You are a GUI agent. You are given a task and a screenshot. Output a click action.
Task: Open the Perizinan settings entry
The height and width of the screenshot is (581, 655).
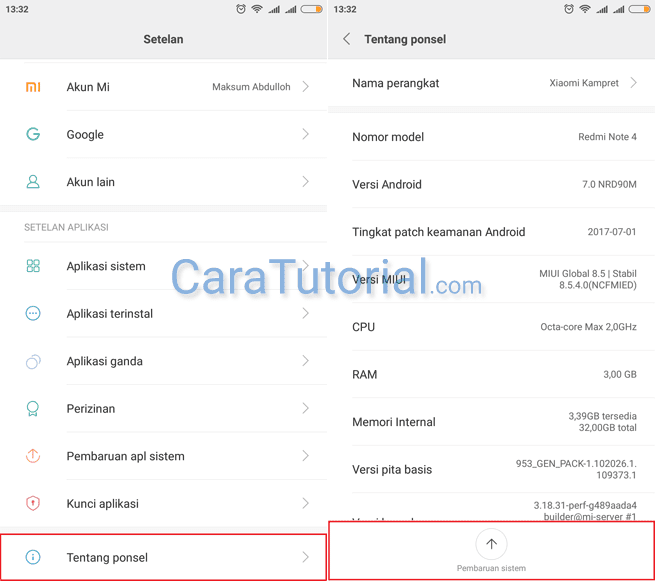(x=163, y=408)
